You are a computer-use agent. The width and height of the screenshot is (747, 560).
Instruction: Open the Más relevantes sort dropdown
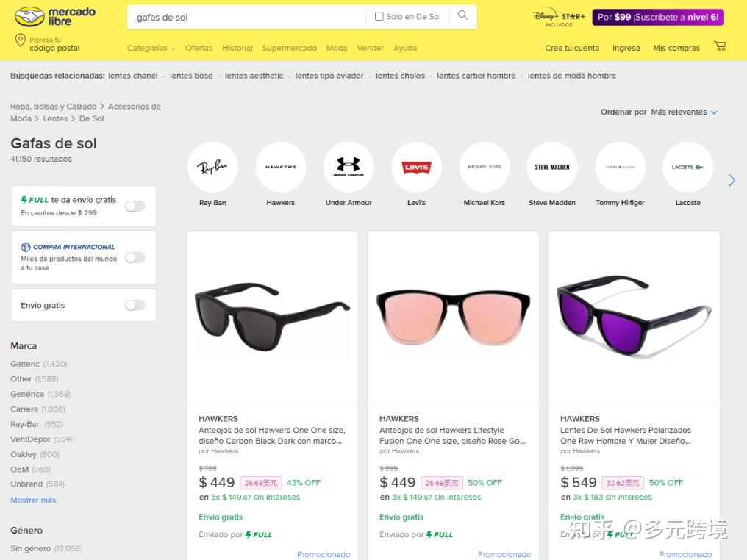pos(684,112)
